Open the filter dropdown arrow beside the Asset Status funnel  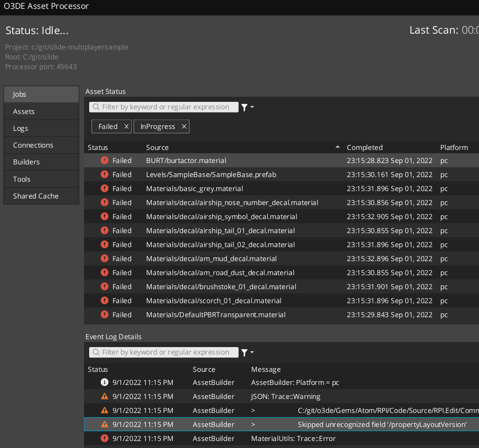[251, 107]
